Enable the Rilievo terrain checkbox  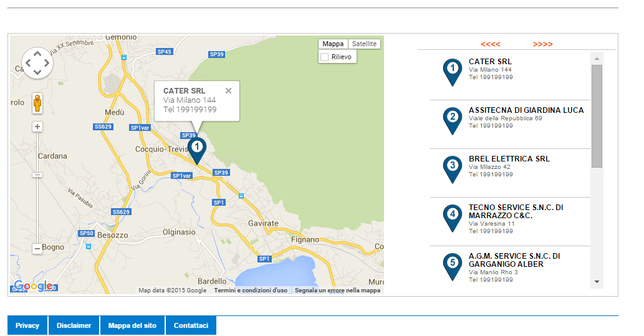pyautogui.click(x=324, y=57)
